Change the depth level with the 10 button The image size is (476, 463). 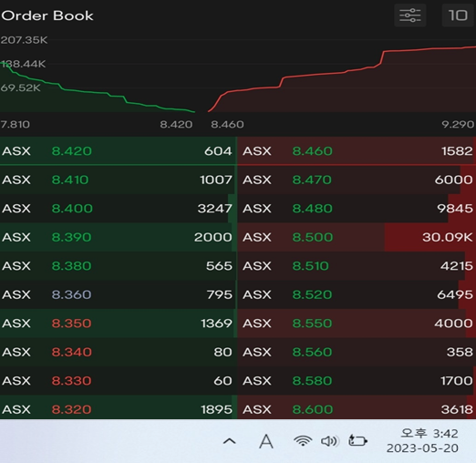tap(458, 15)
